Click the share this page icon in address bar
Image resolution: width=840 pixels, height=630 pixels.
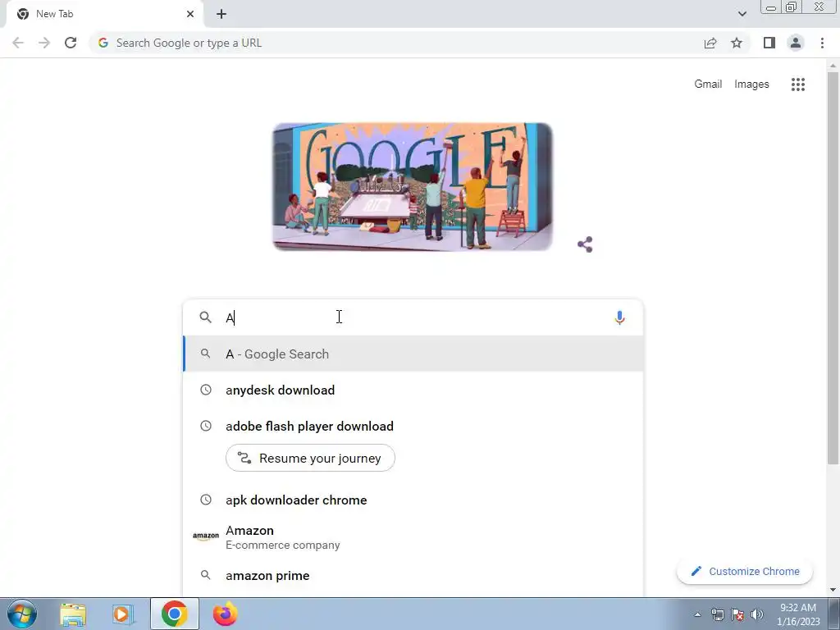tap(710, 43)
